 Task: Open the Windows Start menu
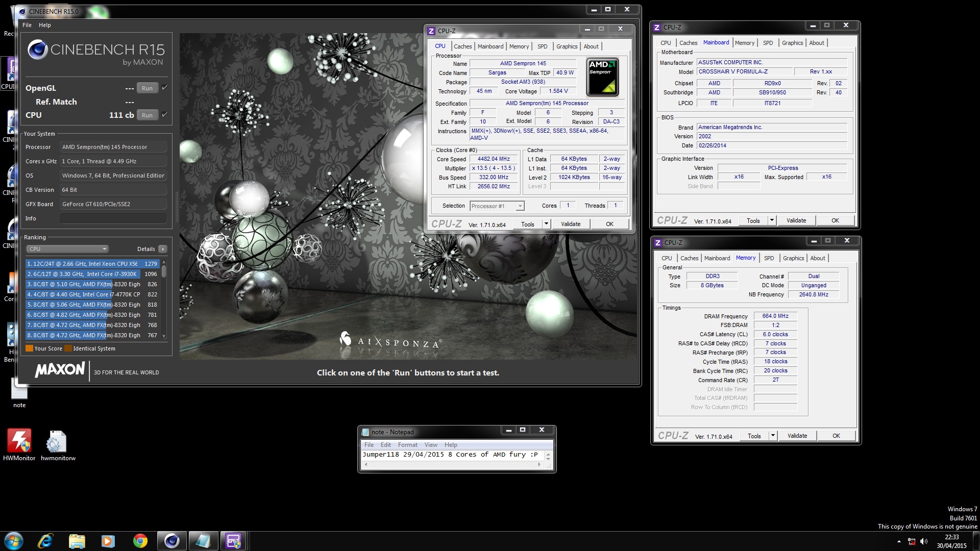14,541
